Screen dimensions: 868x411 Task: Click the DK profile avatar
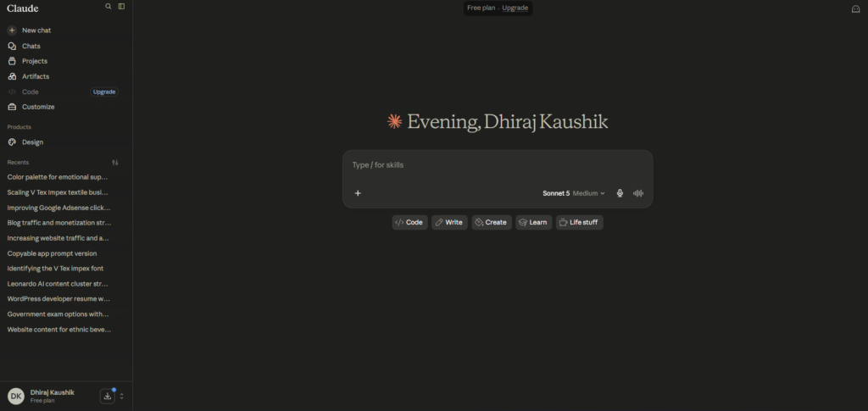click(16, 396)
